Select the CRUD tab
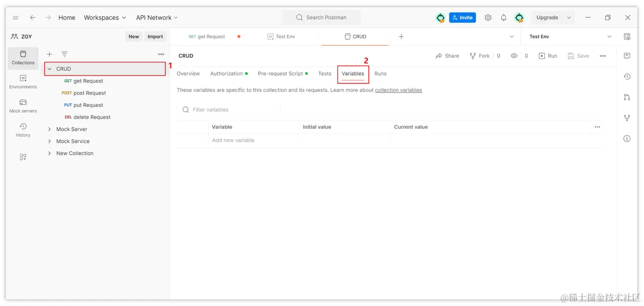Image resolution: width=644 pixels, height=306 pixels. pyautogui.click(x=355, y=37)
